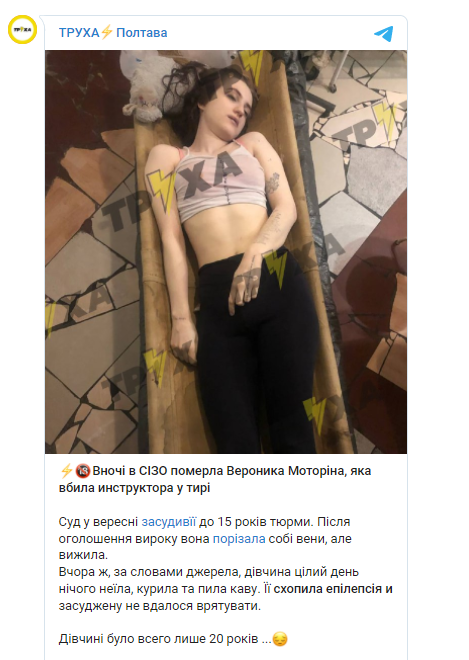
Task: Follow the 'порізала' hyperlink
Action: pyautogui.click(x=239, y=539)
